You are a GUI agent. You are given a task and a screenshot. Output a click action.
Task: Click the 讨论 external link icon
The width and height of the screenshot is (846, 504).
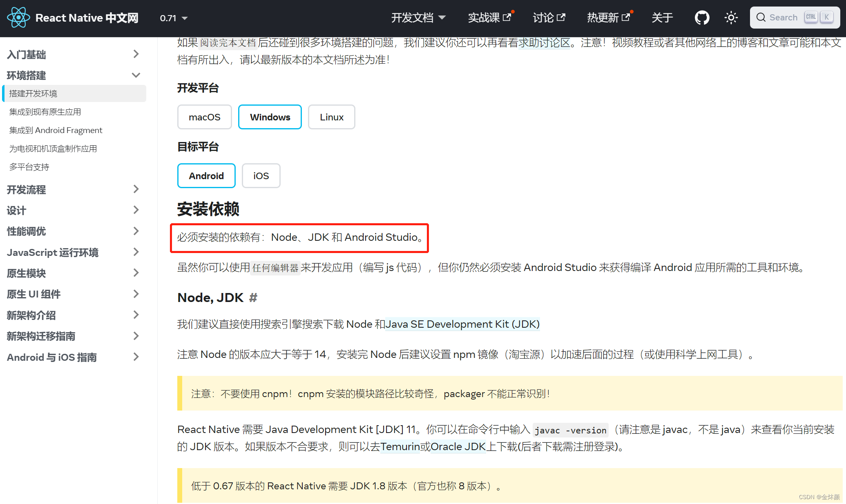pyautogui.click(x=563, y=17)
